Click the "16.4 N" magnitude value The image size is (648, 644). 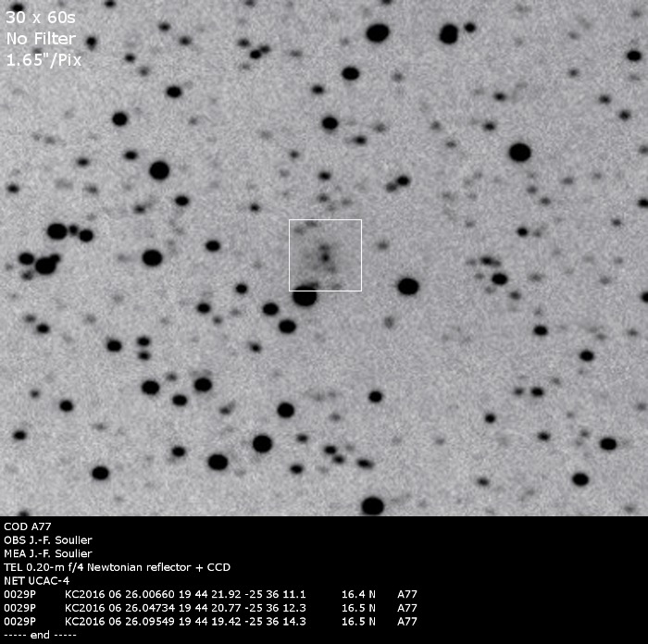coord(358,594)
